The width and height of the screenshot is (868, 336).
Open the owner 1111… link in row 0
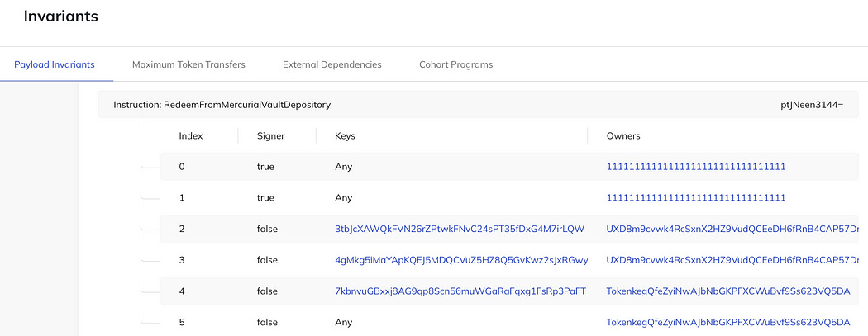tap(696, 166)
